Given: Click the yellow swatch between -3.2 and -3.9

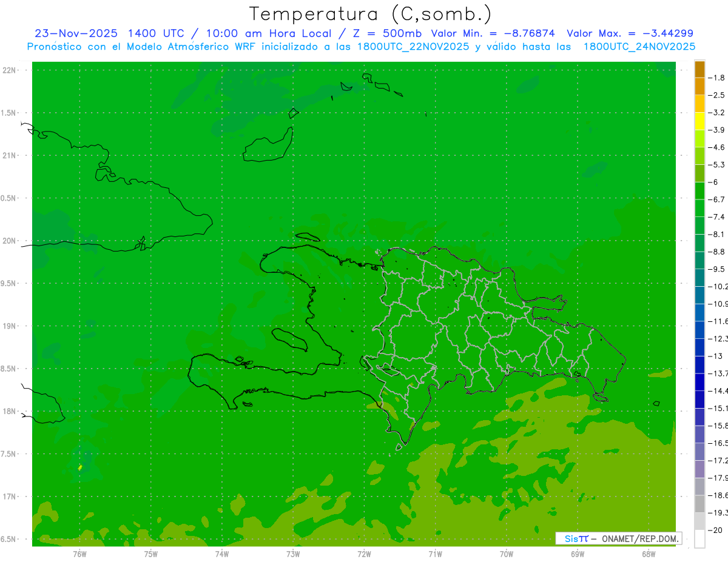Looking at the screenshot, I should (x=699, y=121).
